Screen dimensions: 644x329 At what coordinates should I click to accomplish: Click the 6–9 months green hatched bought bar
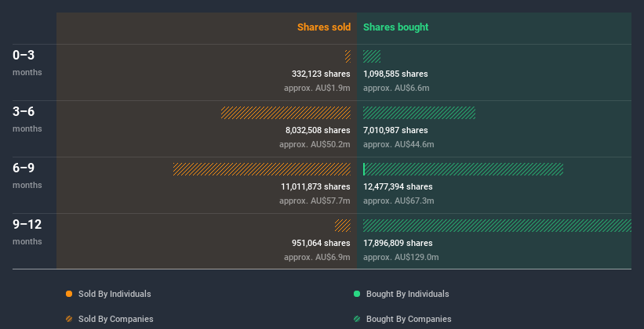464,169
